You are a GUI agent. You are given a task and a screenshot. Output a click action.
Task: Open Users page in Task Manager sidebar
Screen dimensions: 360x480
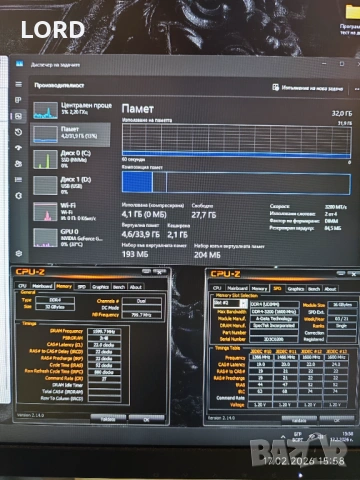[18, 164]
